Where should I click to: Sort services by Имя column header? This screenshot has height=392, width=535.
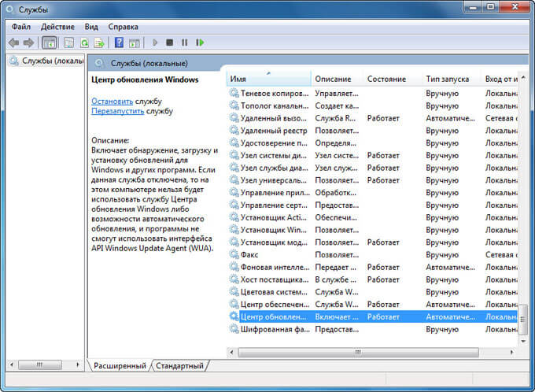267,80
